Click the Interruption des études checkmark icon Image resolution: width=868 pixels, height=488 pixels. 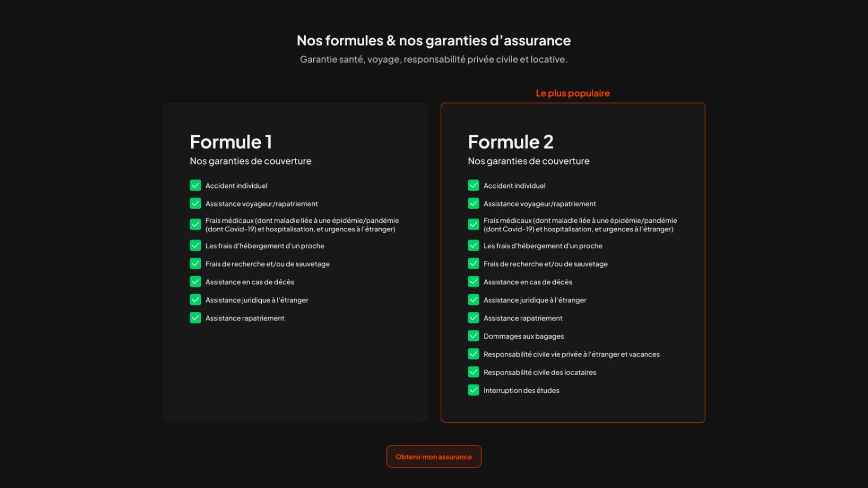[473, 390]
